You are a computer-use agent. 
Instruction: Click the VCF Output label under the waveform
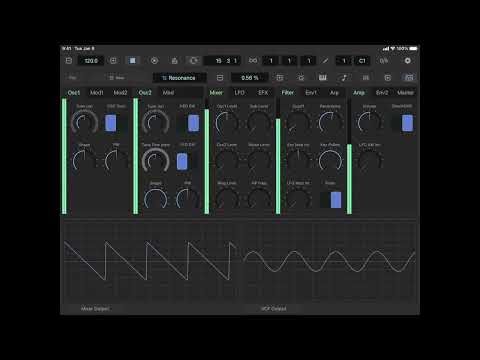pos(273,309)
